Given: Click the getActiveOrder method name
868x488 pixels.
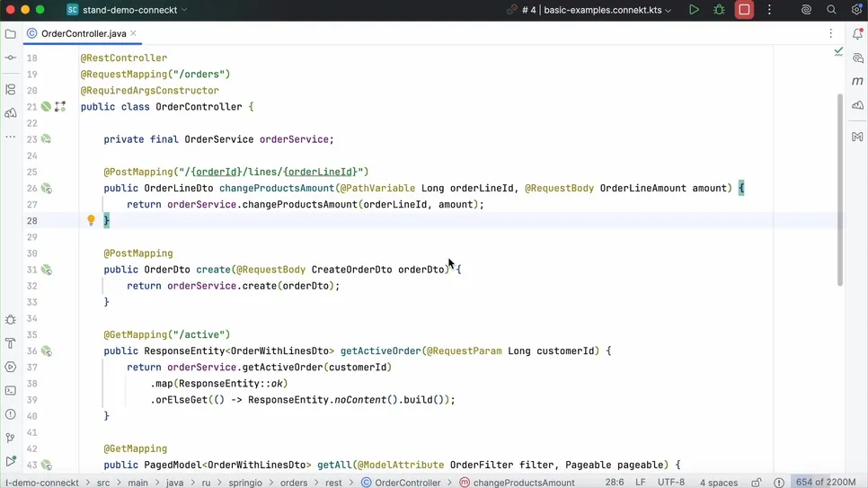Looking at the screenshot, I should point(380,350).
